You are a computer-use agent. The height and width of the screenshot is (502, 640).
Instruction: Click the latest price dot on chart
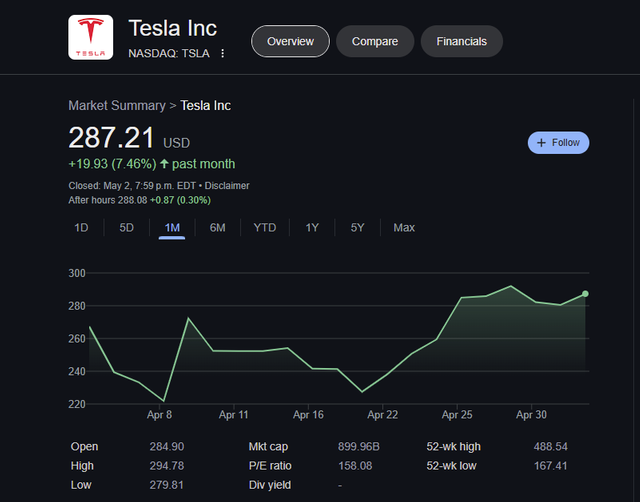585,294
